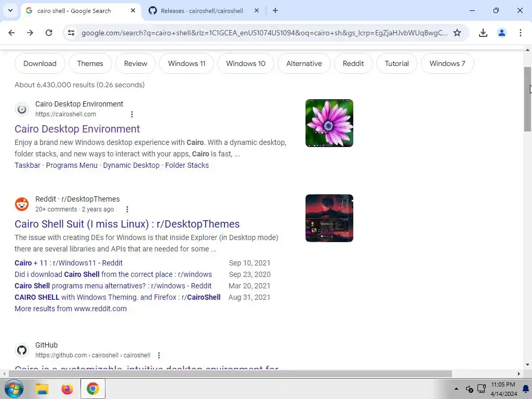The width and height of the screenshot is (532, 399).
Task: Open a new tab with plus button
Action: [x=275, y=10]
